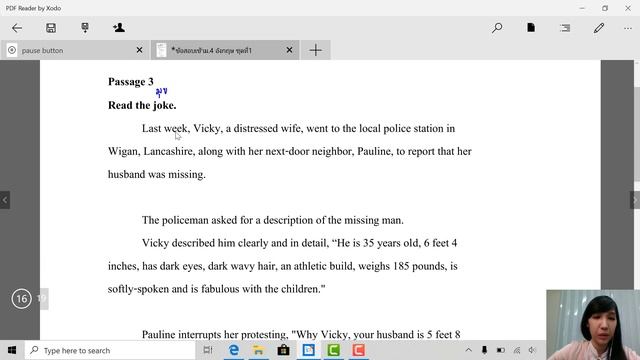This screenshot has height=360, width=640.
Task: Open search with magnifier icon in toolbar
Action: click(x=497, y=28)
